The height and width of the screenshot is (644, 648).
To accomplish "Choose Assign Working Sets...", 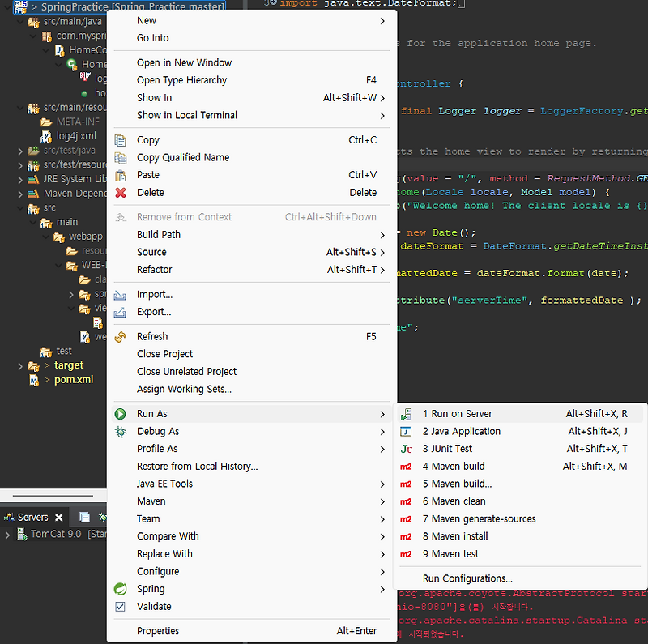I will (252, 390).
